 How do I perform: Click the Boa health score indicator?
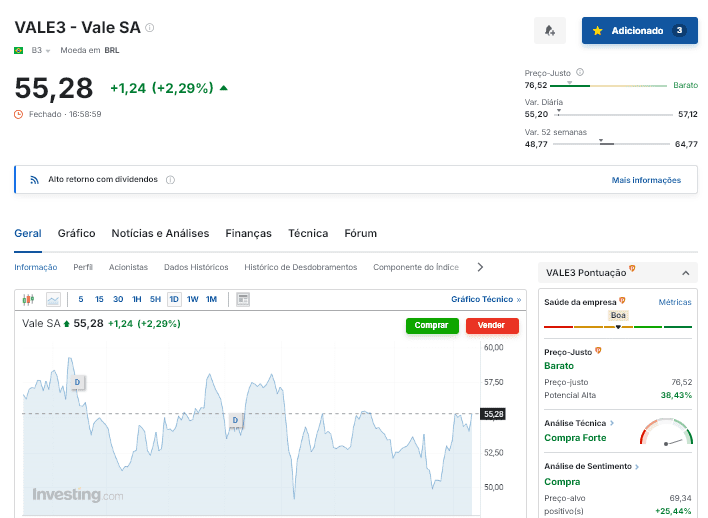618,315
